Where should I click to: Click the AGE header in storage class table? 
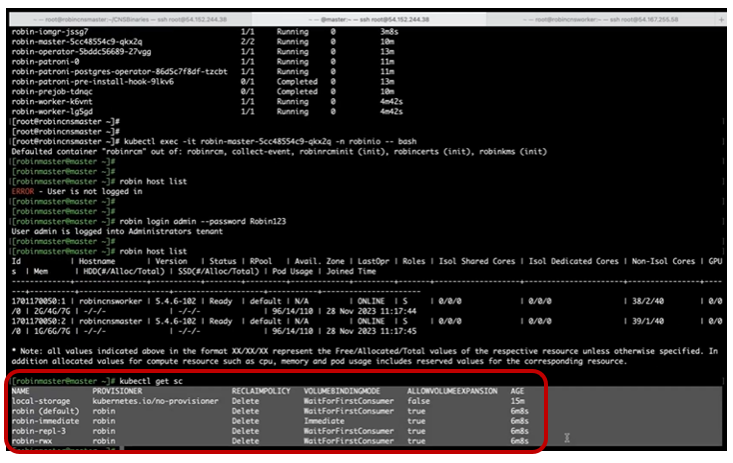click(517, 391)
